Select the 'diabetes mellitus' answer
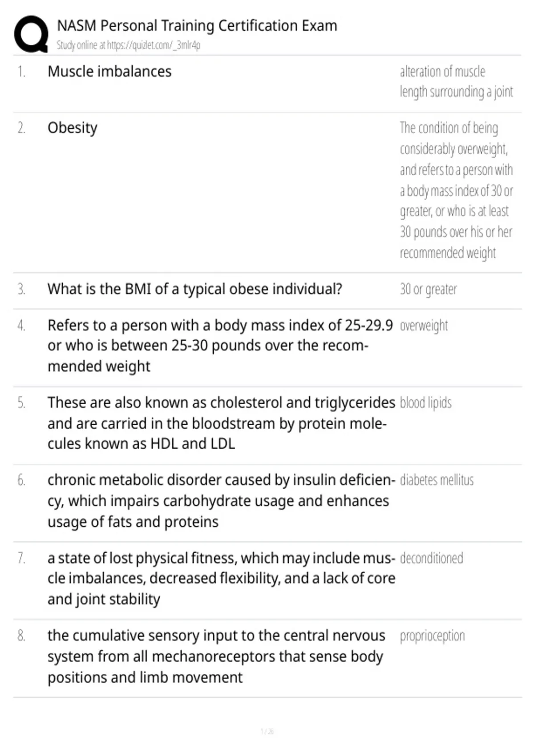534x756 pixels. (437, 480)
